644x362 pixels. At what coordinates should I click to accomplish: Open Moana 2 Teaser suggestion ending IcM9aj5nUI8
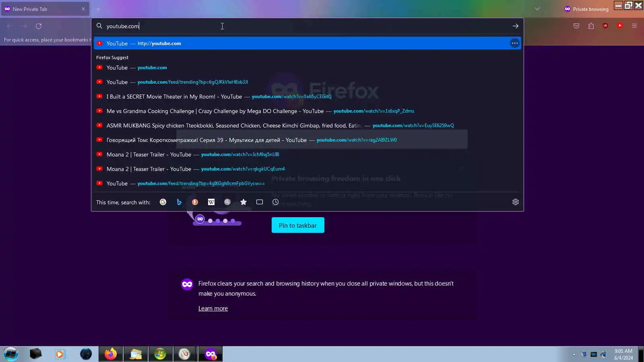308,154
